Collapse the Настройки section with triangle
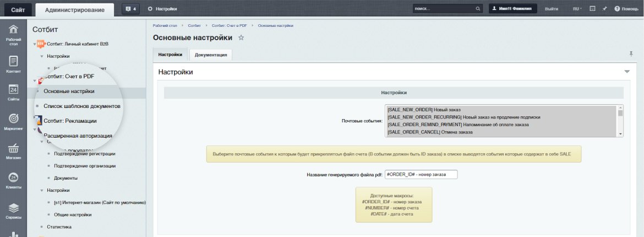Screen dimensions: 644x237 pos(627,72)
